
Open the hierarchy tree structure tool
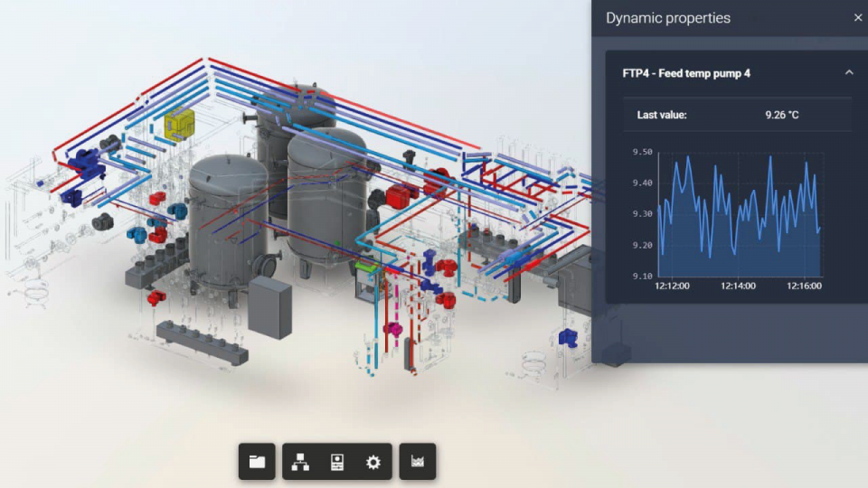tap(300, 462)
